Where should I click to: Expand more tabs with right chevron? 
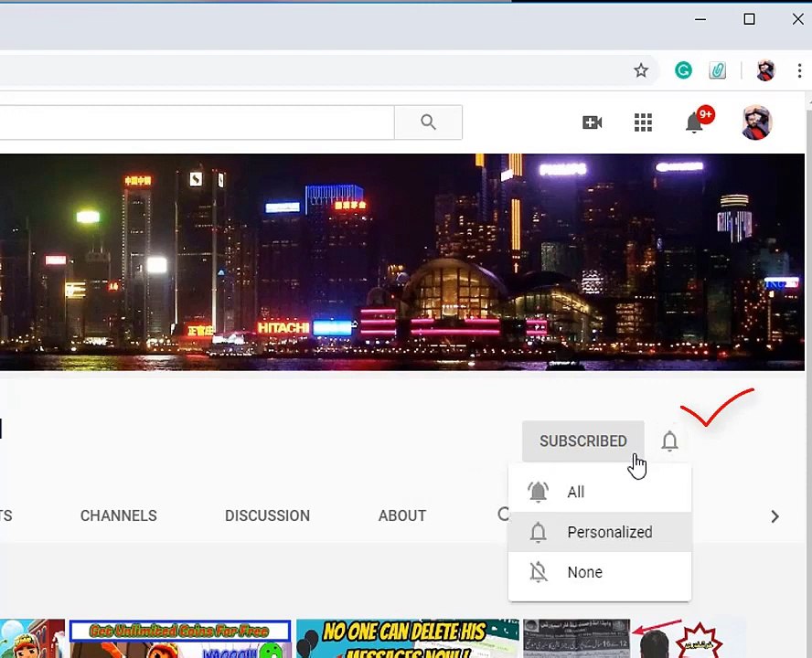point(775,516)
